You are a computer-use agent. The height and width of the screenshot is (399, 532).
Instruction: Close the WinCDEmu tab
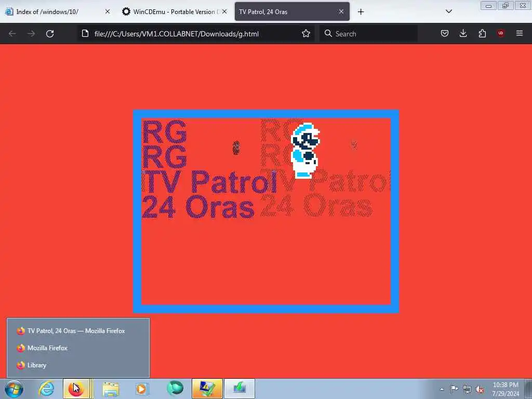point(224,11)
